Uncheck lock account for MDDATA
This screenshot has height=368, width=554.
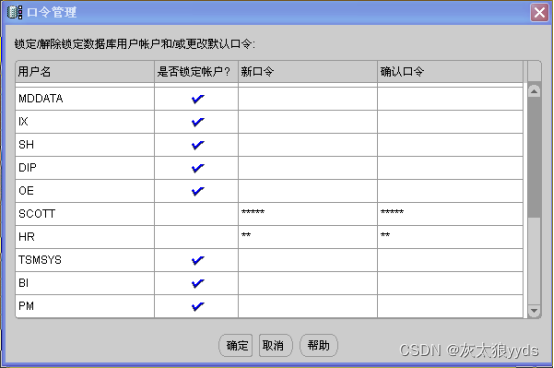coord(198,99)
